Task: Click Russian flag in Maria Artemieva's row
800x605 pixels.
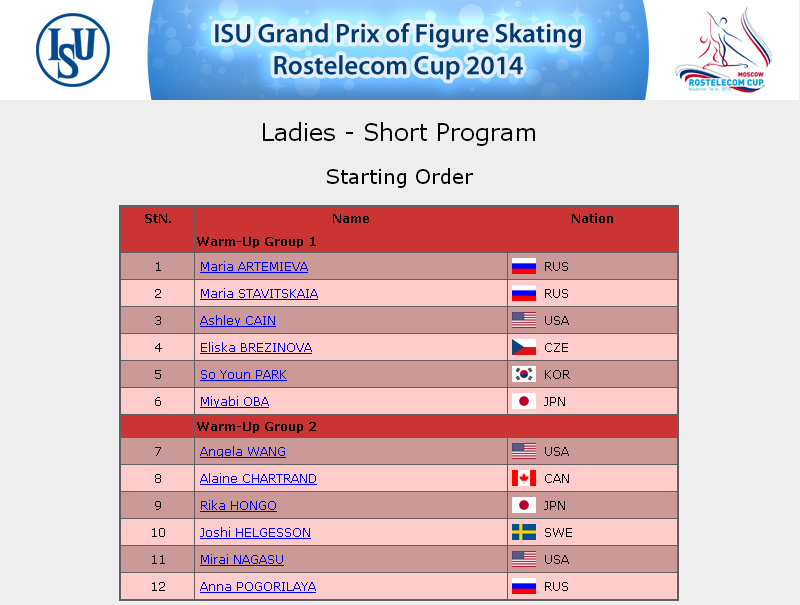Action: [x=523, y=266]
